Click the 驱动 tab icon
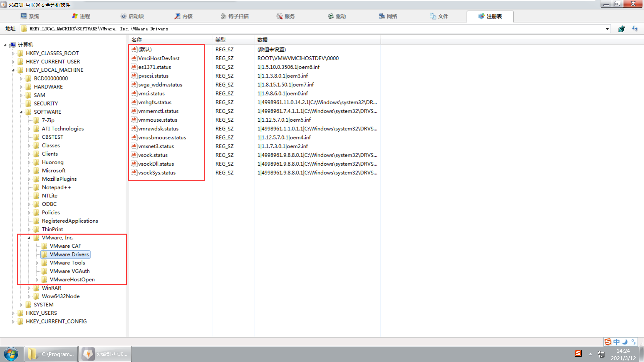 tap(331, 16)
